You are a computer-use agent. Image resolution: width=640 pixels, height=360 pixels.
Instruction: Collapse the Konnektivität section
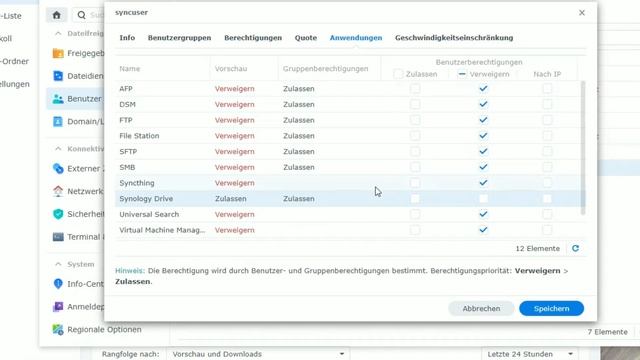58,149
